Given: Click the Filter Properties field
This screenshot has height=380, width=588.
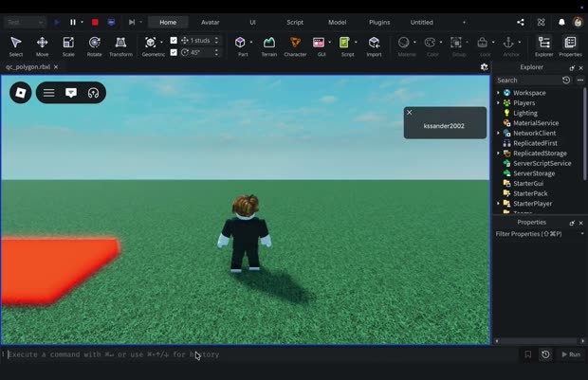Looking at the screenshot, I should point(537,234).
